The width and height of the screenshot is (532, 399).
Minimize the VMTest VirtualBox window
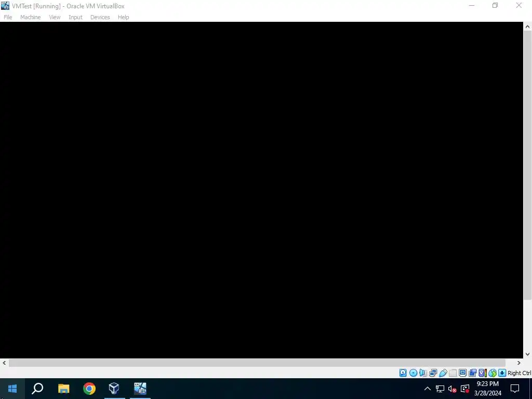[472, 5]
